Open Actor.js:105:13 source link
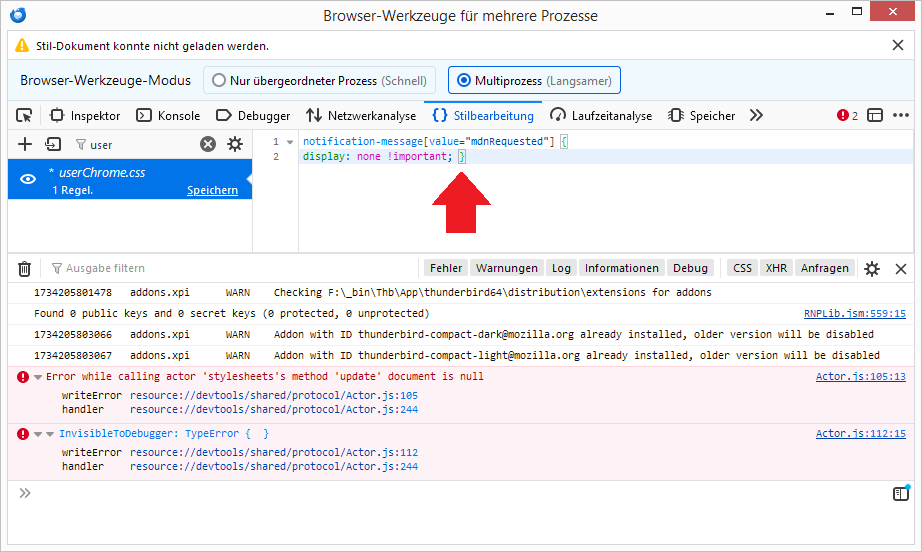Image resolution: width=922 pixels, height=552 pixels. (860, 376)
